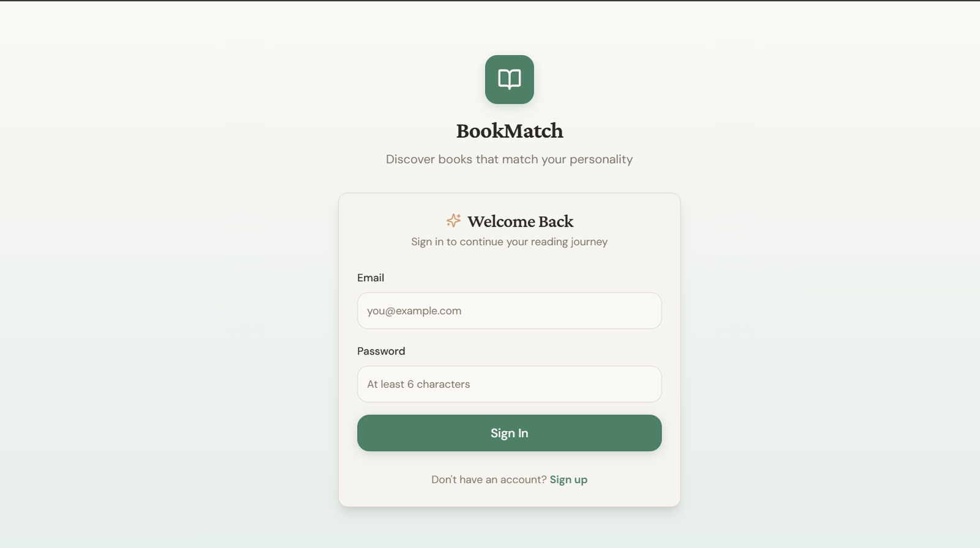Click the 'At least 6 characters' placeholder
Image resolution: width=980 pixels, height=548 pixels.
pyautogui.click(x=418, y=385)
